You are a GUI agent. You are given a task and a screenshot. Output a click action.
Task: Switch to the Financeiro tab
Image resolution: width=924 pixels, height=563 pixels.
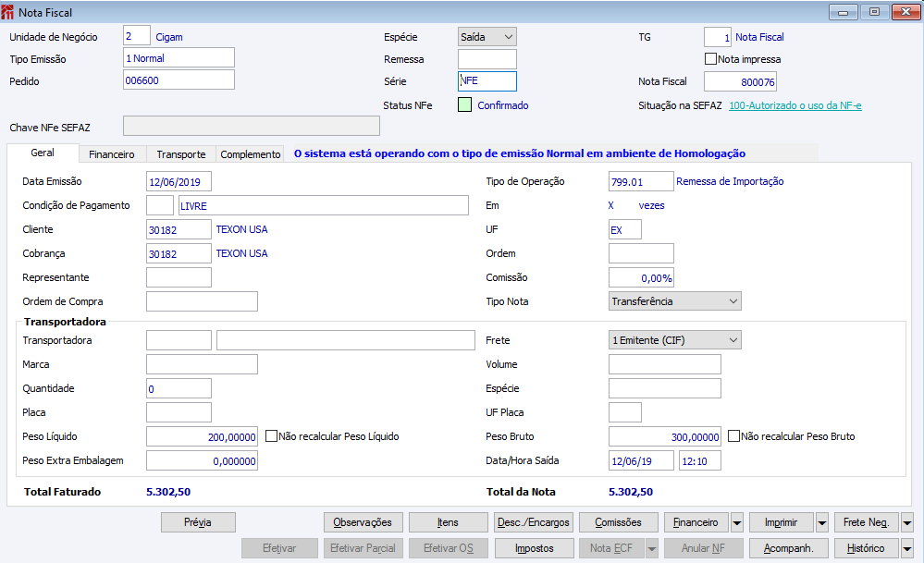(112, 154)
